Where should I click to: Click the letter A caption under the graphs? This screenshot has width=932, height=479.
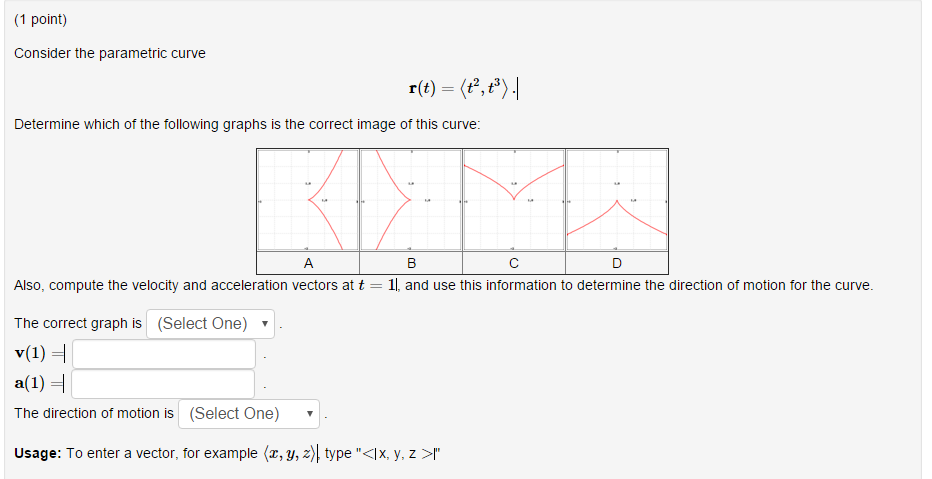[308, 264]
